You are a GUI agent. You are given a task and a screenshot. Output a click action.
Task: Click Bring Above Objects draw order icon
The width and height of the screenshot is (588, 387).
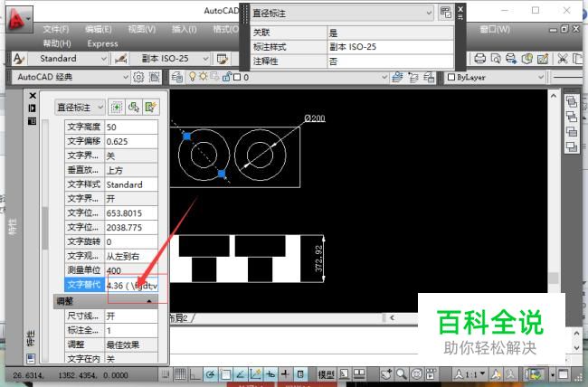572,132
